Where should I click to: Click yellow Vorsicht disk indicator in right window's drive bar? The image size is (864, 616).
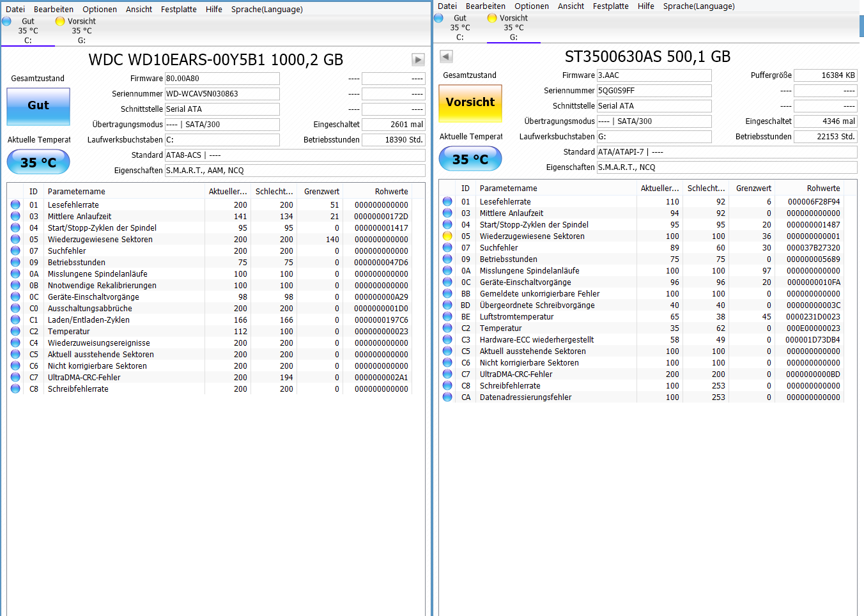[492, 18]
